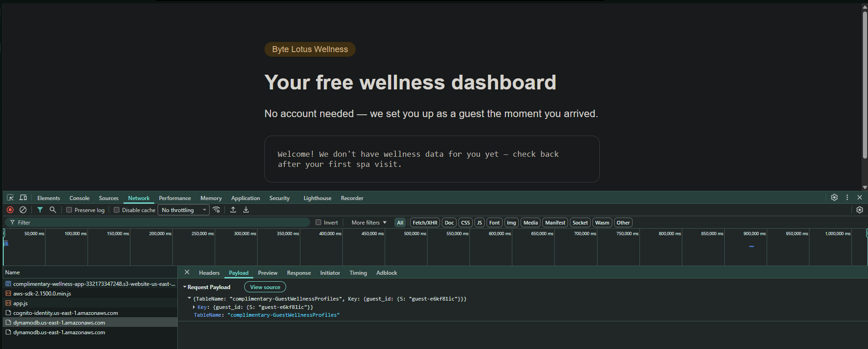Close the request details pane
The image size is (868, 349).
tap(187, 272)
